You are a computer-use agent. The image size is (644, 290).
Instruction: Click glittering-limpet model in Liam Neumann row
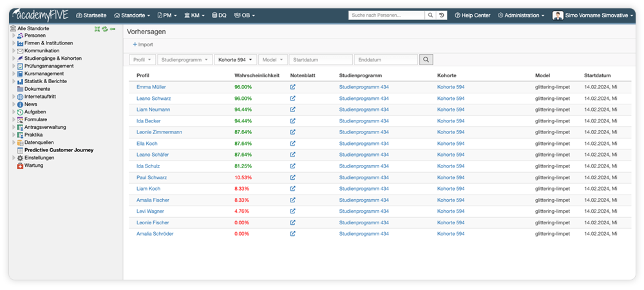(x=553, y=110)
